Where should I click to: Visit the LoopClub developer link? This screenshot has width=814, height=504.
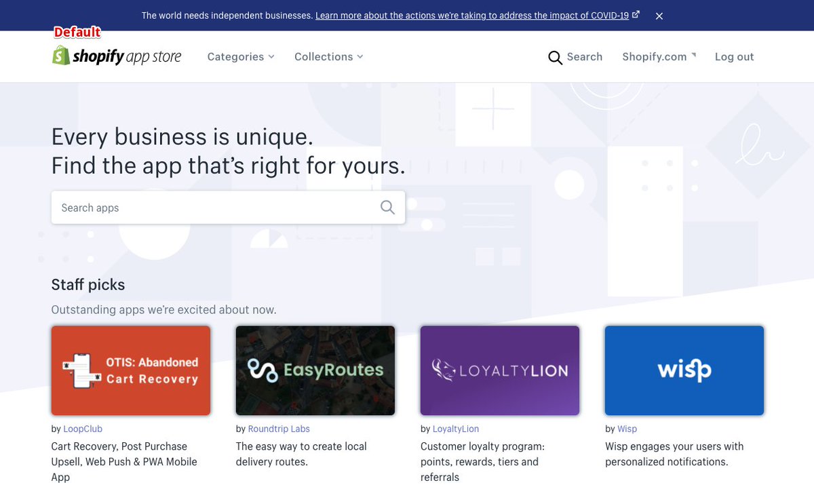(x=83, y=429)
